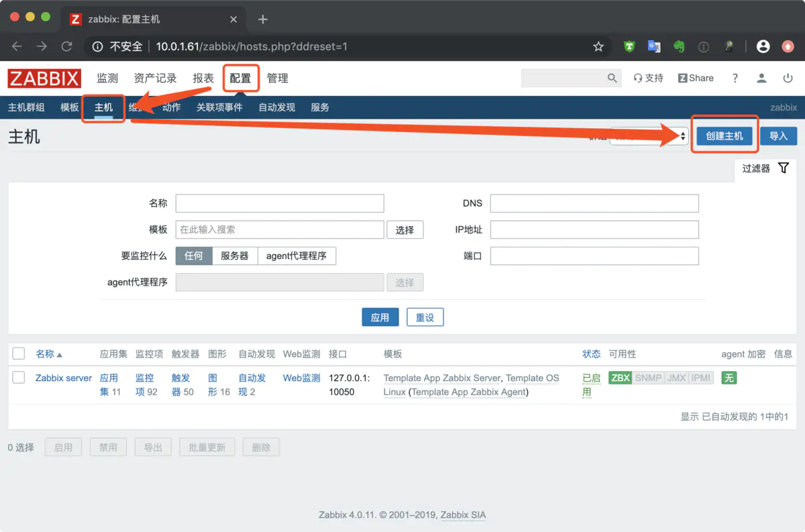The image size is (805, 532).
Task: Go to 模板 submenu
Action: [70, 107]
